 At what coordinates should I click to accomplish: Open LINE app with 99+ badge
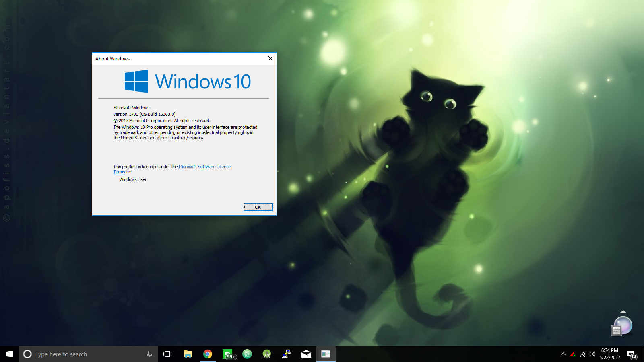click(x=228, y=354)
